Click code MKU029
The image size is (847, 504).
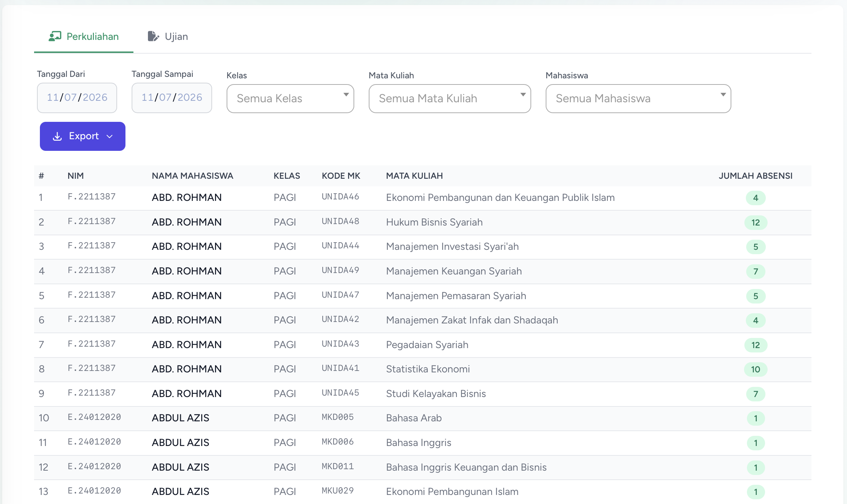coord(338,491)
